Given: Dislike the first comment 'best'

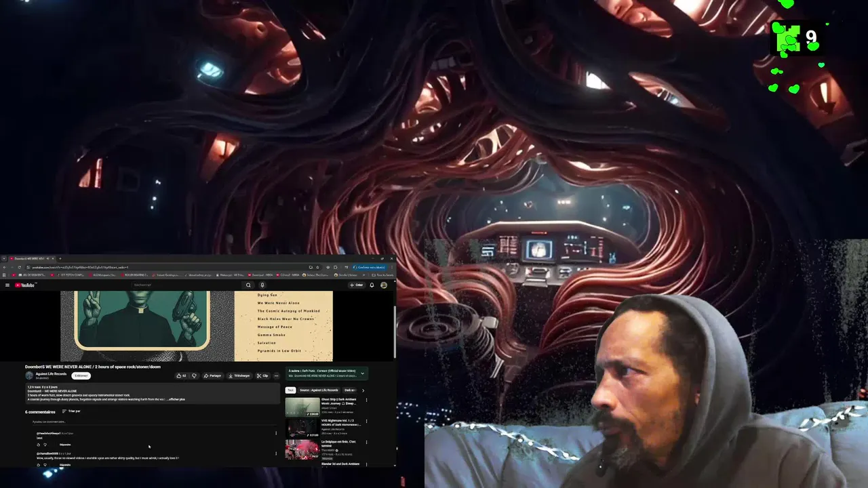Looking at the screenshot, I should click(x=45, y=445).
